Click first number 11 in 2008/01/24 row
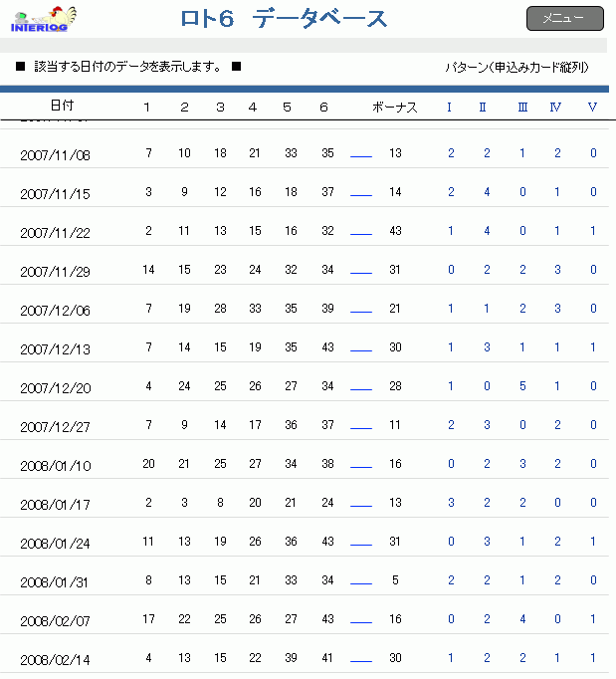This screenshot has height=679, width=616. point(148,542)
